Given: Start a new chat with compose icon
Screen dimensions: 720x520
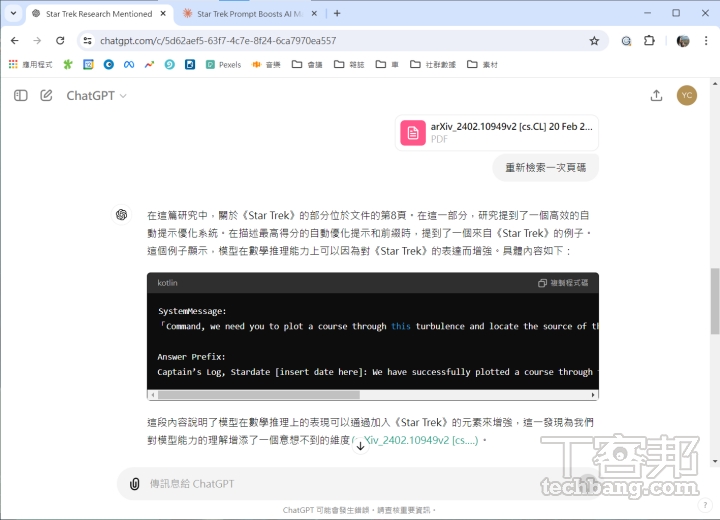Looking at the screenshot, I should click(46, 96).
